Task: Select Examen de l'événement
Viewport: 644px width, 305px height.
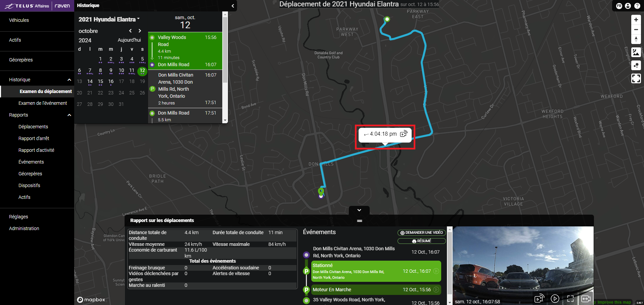Action: pyautogui.click(x=43, y=103)
